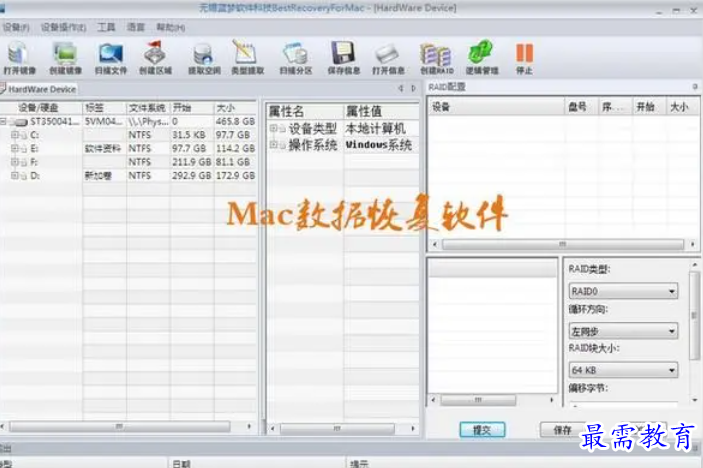
Task: Click the 提交 (submit) button
Action: 482,430
